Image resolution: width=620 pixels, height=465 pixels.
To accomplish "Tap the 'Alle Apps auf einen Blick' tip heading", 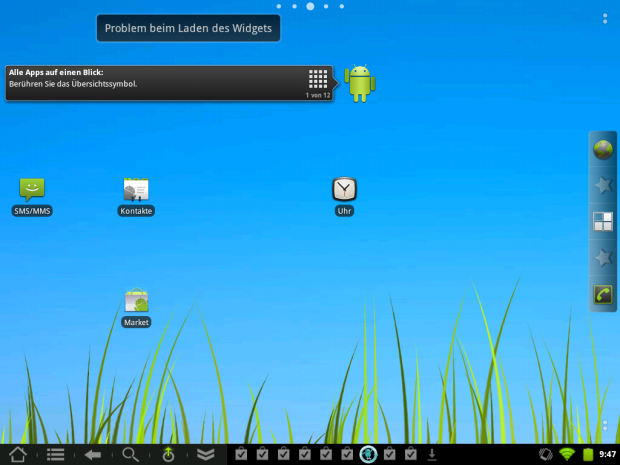I will click(56, 72).
